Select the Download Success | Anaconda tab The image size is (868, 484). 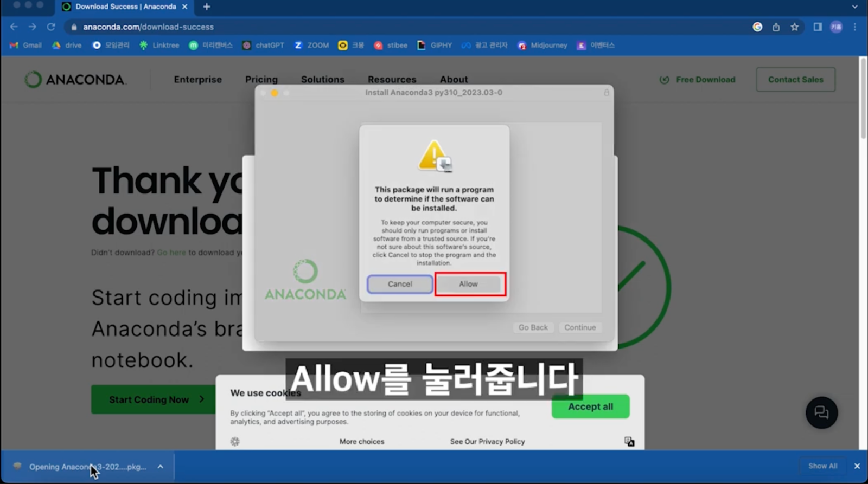click(x=125, y=7)
